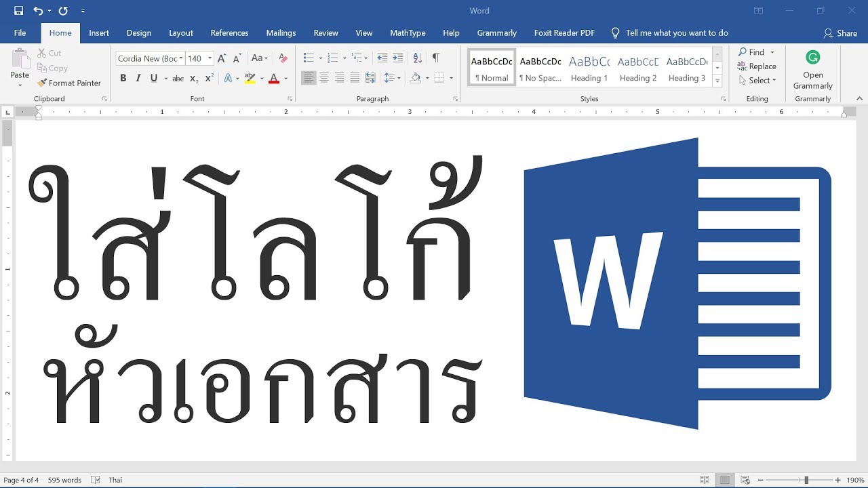Decrease paragraph indent
The height and width of the screenshot is (488, 868).
tap(382, 58)
